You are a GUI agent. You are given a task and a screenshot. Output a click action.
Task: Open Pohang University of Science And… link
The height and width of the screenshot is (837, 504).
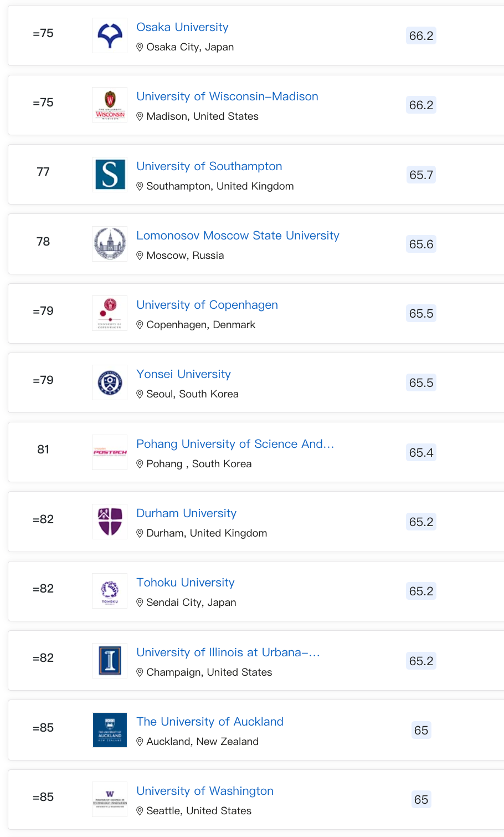click(235, 444)
